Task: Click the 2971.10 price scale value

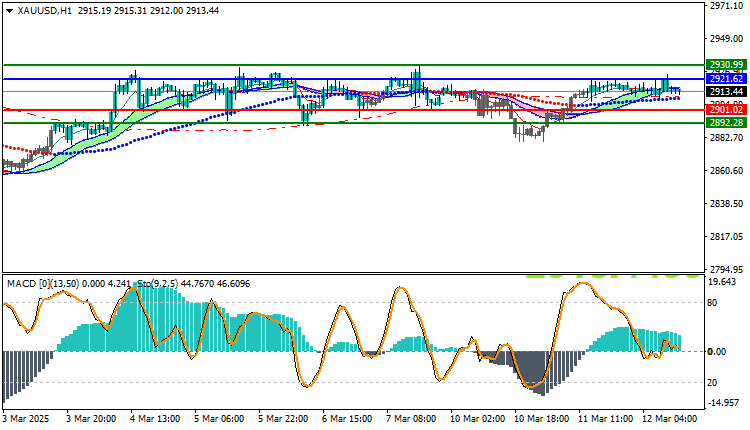Action: (x=727, y=6)
